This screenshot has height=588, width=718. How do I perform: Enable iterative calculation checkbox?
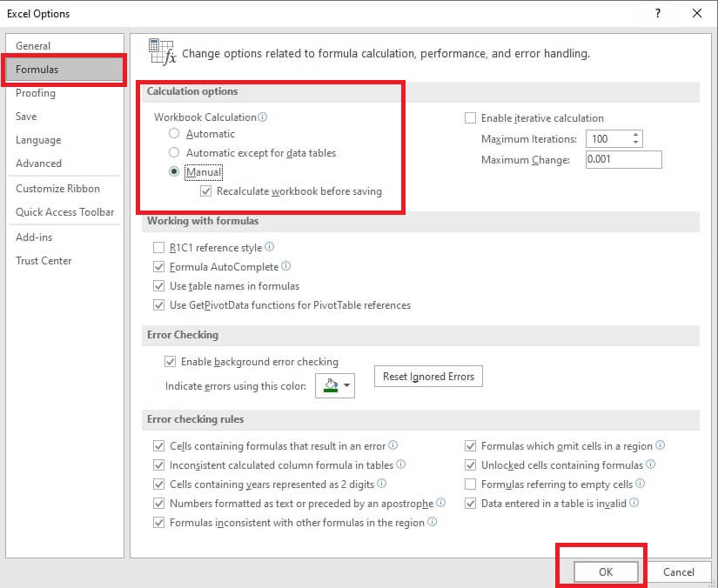(x=470, y=118)
